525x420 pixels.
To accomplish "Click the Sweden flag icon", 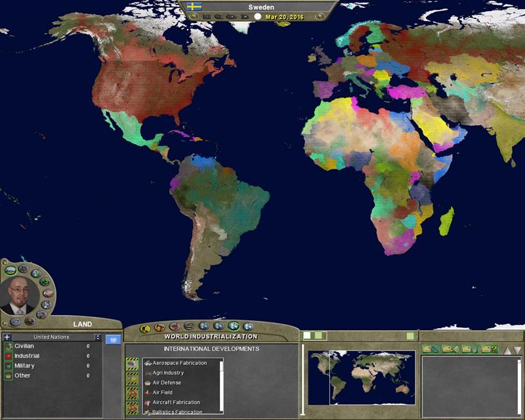I will coord(194,7).
